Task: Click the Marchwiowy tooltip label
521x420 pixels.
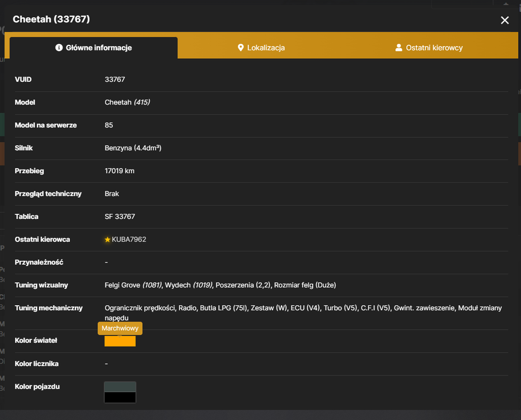Action: (120, 328)
